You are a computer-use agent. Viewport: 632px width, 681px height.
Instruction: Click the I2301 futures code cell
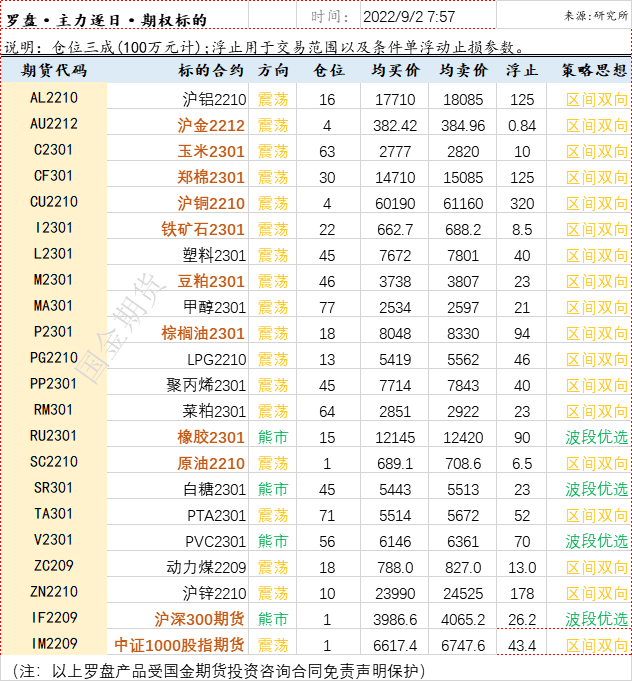click(53, 228)
